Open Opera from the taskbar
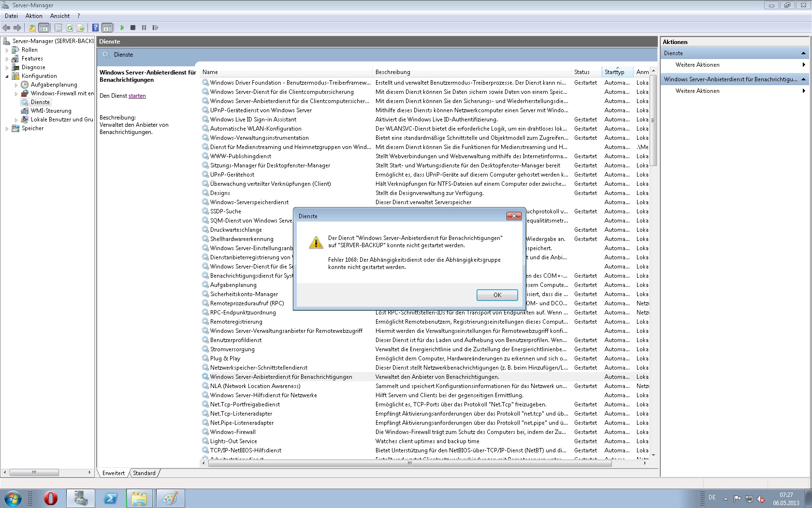Screen dimensions: 812x508 pyautogui.click(x=51, y=498)
